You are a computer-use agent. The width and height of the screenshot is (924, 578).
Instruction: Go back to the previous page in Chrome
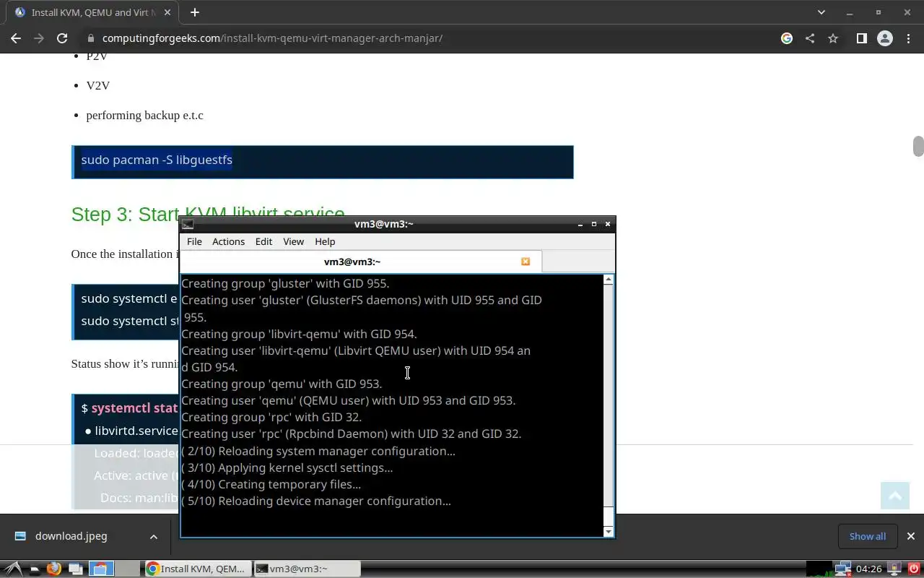[16, 38]
